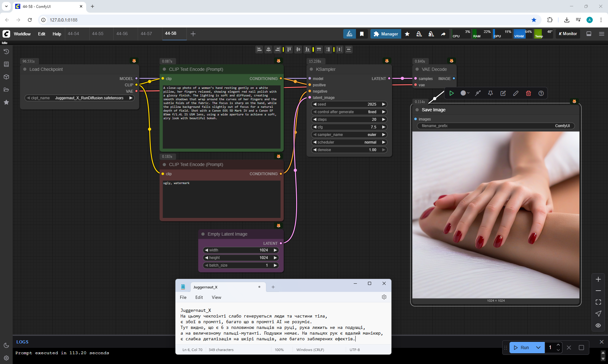Toggle dark theme moon icon
Image resolution: width=608 pixels, height=364 pixels.
[6, 345]
